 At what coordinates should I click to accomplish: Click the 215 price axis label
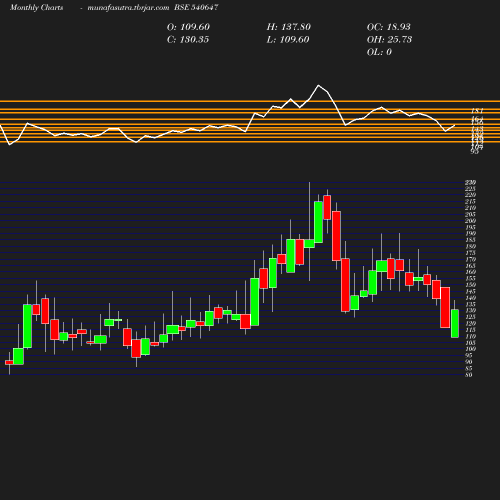click(470, 202)
